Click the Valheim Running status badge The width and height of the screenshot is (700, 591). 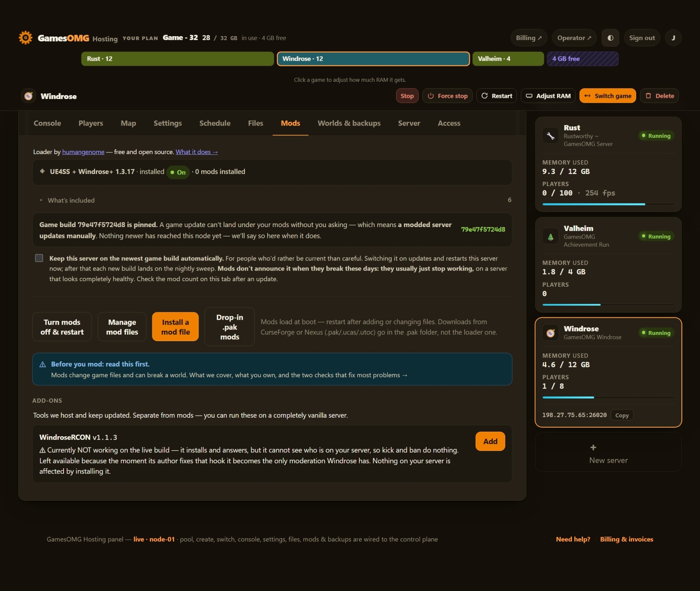click(x=656, y=237)
